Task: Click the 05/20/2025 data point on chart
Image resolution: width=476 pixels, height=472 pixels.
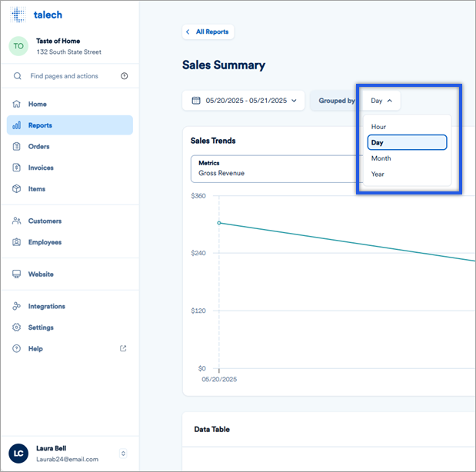Action: [219, 223]
